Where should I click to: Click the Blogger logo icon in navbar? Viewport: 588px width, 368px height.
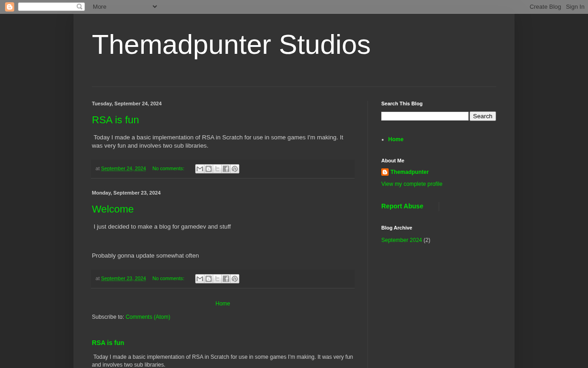point(10,7)
